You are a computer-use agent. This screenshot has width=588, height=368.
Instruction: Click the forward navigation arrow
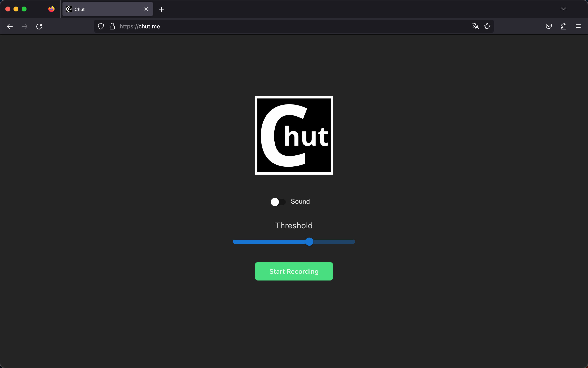click(x=24, y=26)
